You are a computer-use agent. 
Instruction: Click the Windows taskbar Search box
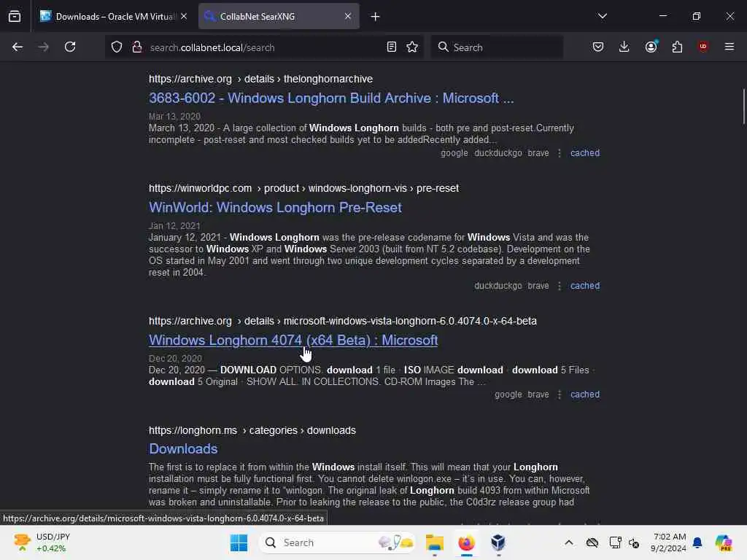coord(338,542)
